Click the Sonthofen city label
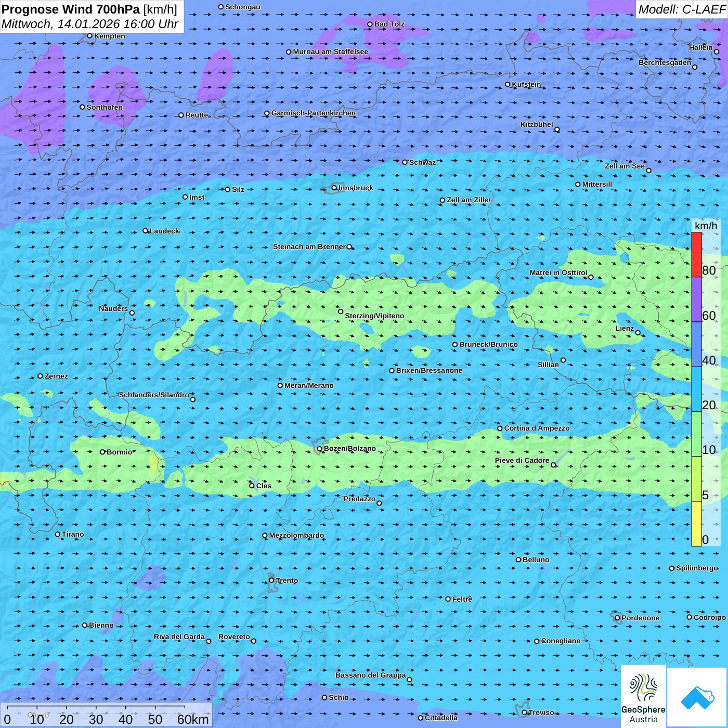728x728 pixels. pos(105,107)
